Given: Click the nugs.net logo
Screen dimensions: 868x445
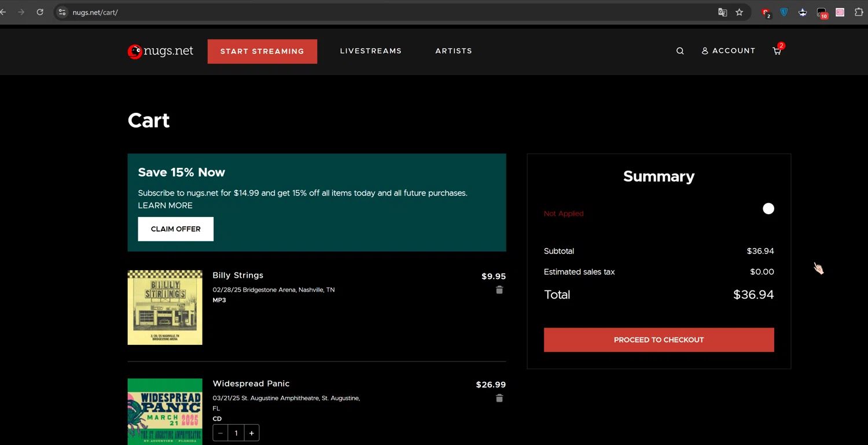Looking at the screenshot, I should tap(160, 51).
